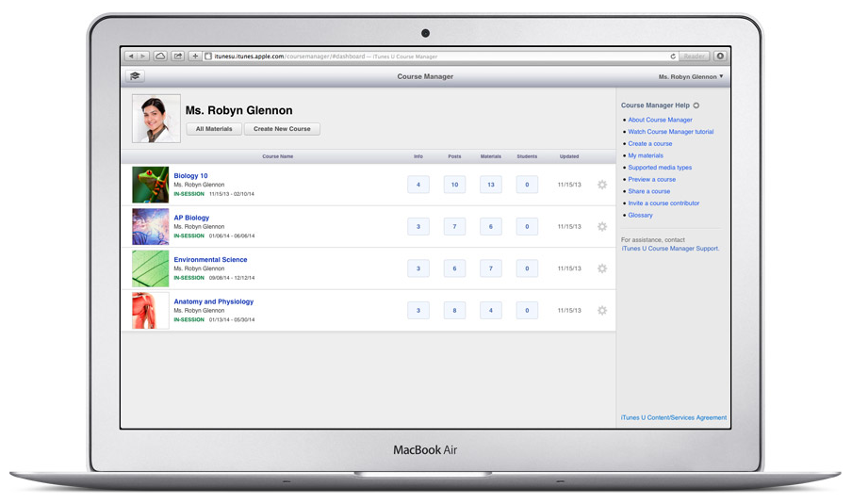This screenshot has width=868, height=503.
Task: Open the Environmental Science course link
Action: pyautogui.click(x=210, y=260)
